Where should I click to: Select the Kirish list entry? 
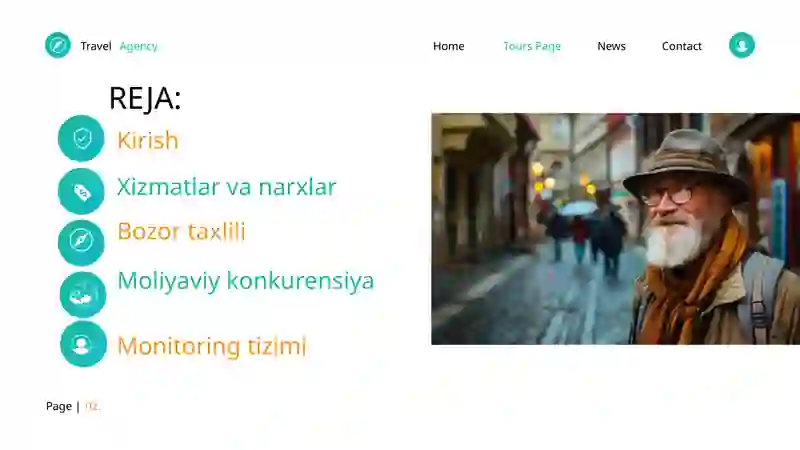148,140
